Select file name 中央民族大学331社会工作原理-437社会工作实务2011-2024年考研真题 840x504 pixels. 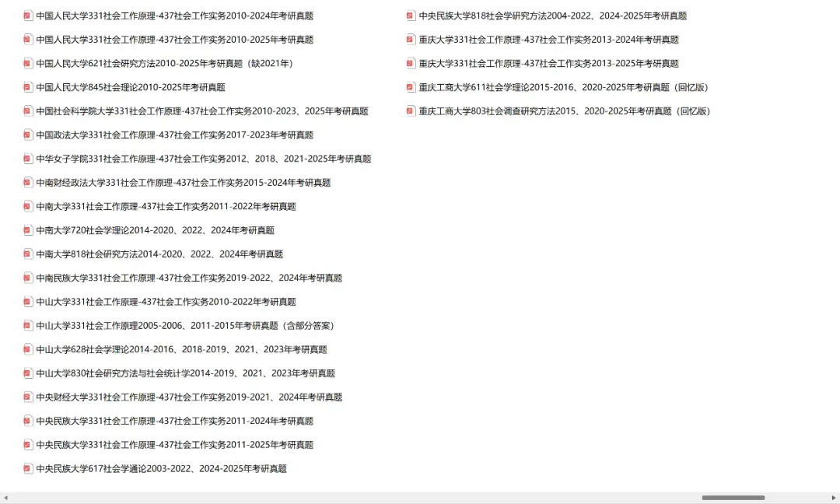175,421
